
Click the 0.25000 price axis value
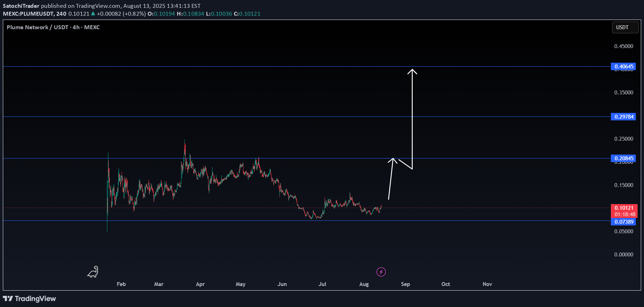[x=624, y=139]
